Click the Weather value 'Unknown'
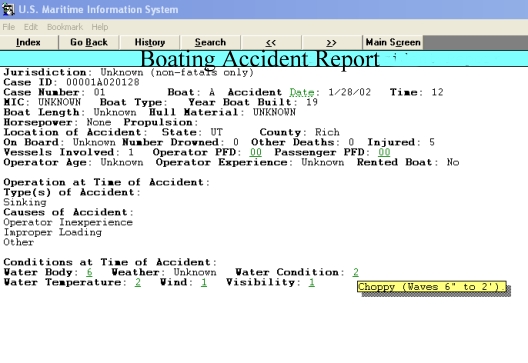Viewport: 528px width, 363px height. coord(195,272)
